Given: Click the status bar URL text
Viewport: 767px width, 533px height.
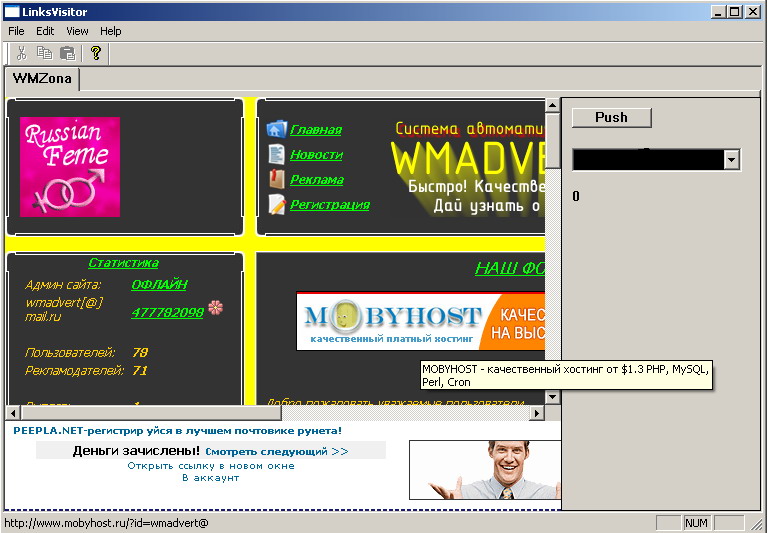Looking at the screenshot, I should (106, 523).
